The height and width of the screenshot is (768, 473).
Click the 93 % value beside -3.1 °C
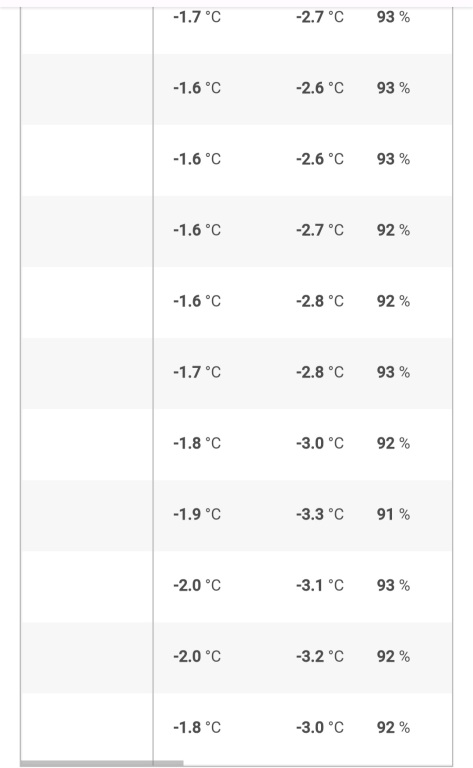(393, 585)
